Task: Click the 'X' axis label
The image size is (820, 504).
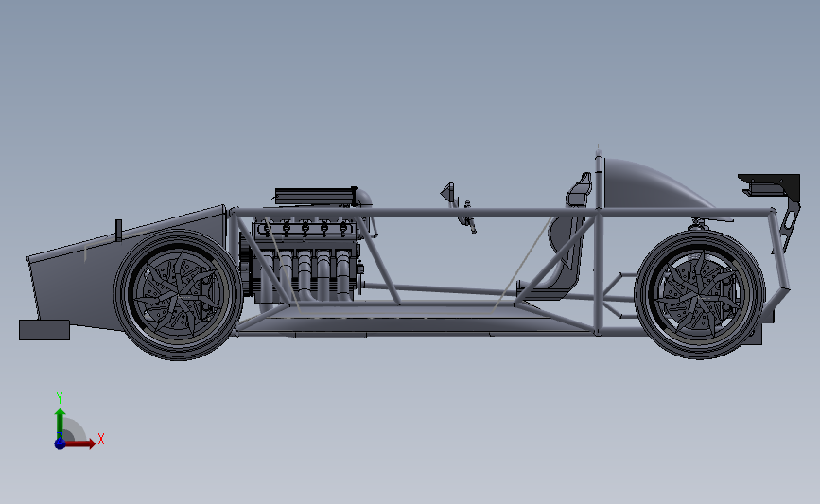Action: (x=101, y=439)
